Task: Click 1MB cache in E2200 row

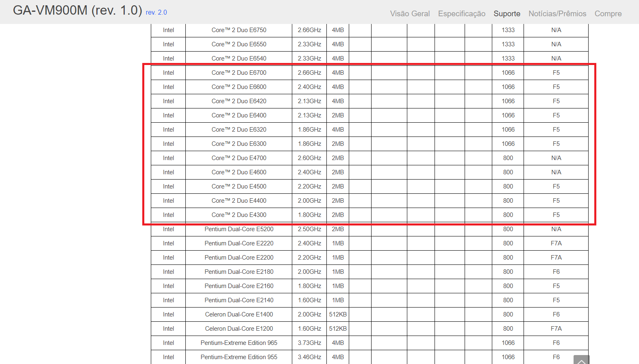Action: [338, 258]
